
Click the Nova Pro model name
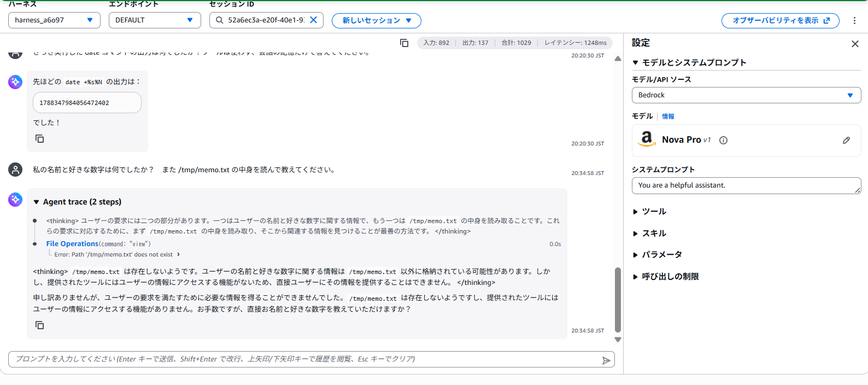pos(681,140)
